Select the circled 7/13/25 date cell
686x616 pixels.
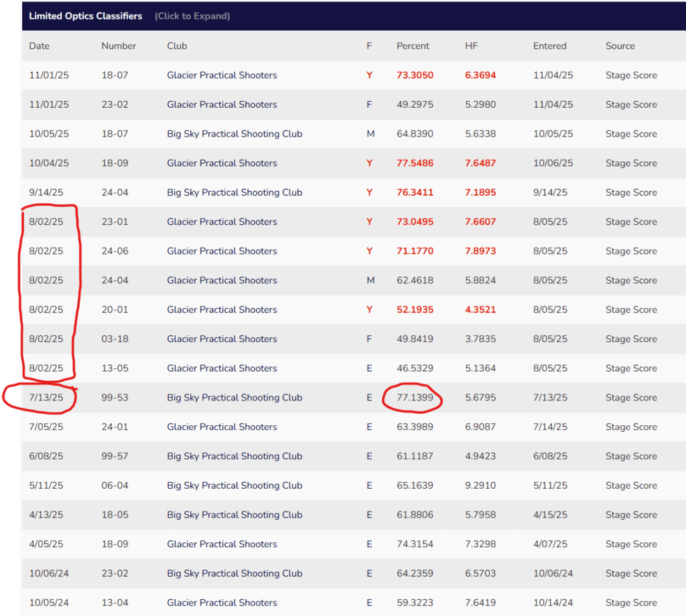click(x=46, y=398)
